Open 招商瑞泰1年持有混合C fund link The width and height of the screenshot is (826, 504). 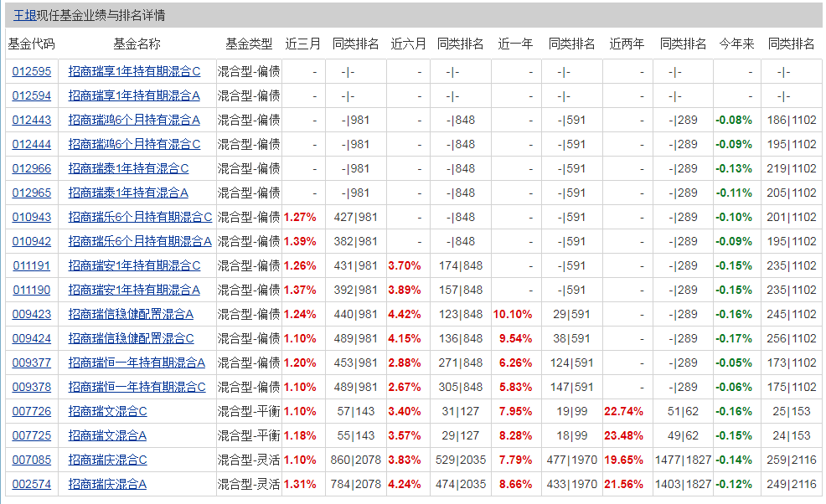[x=128, y=169]
